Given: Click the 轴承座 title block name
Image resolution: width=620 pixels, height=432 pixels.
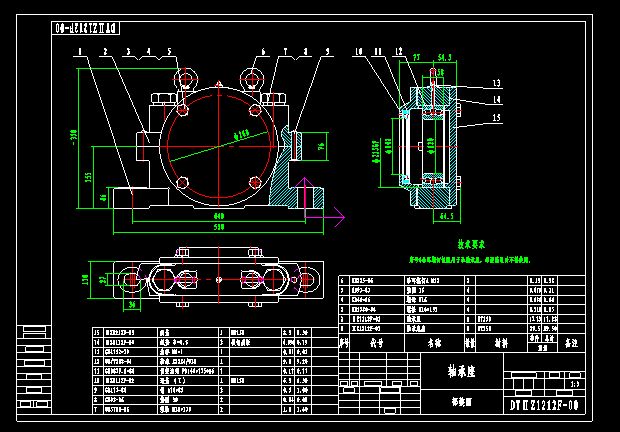Looking at the screenshot, I should (461, 372).
